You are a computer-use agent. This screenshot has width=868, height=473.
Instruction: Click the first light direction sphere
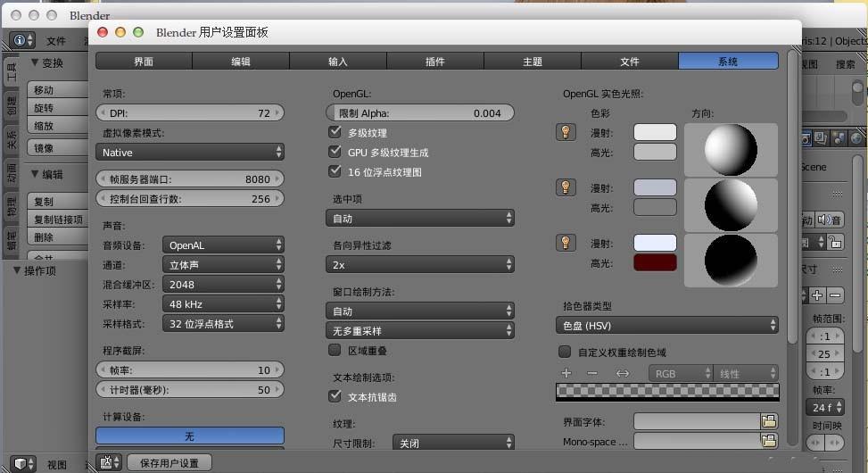[731, 150]
